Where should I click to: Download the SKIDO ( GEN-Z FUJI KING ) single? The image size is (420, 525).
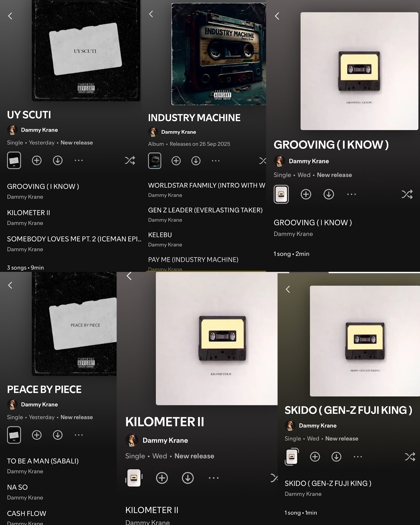tap(336, 457)
